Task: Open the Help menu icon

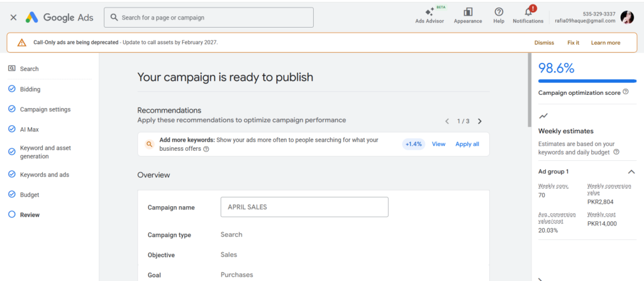Action: coord(499,13)
